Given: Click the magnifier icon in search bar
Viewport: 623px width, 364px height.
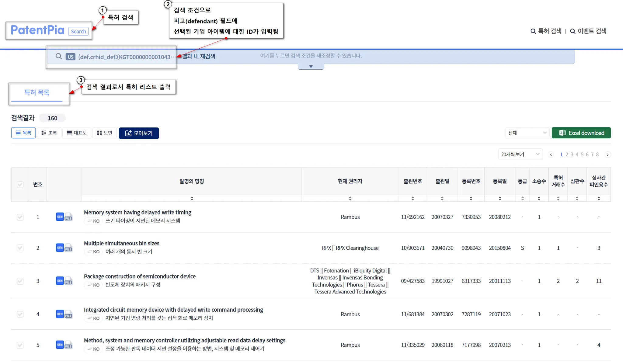Looking at the screenshot, I should point(59,56).
